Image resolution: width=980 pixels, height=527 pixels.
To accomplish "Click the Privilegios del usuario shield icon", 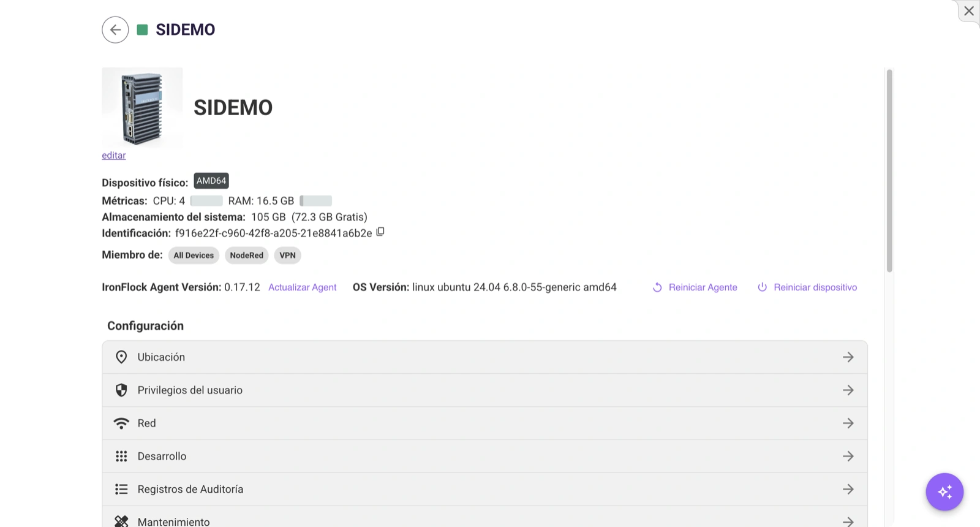I will tap(121, 390).
